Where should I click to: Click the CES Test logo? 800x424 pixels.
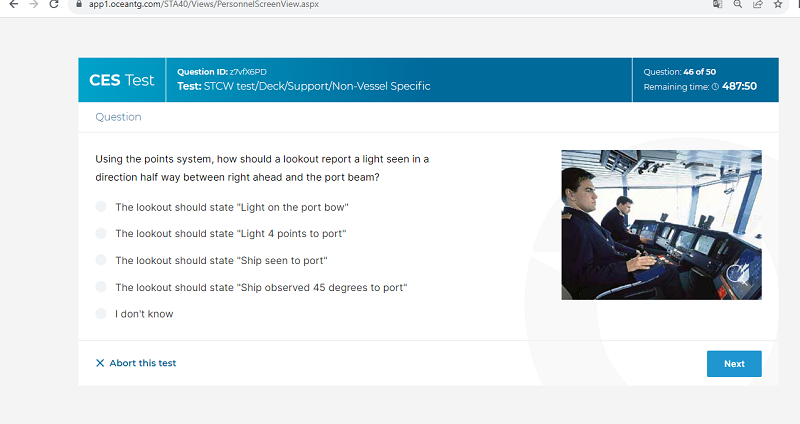click(x=122, y=80)
